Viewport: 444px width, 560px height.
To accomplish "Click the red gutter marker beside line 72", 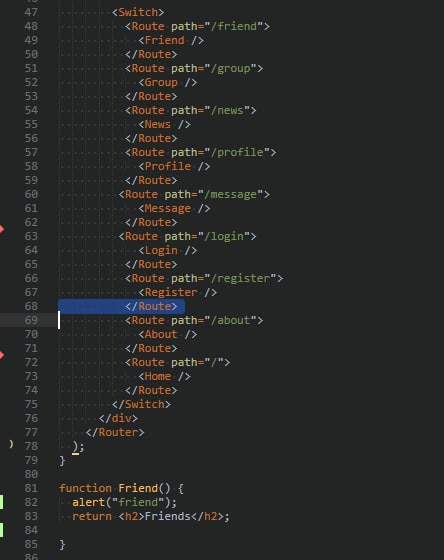I will point(2,355).
